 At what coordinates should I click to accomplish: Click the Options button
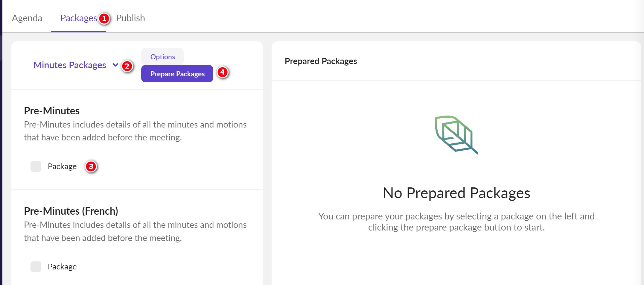point(162,57)
